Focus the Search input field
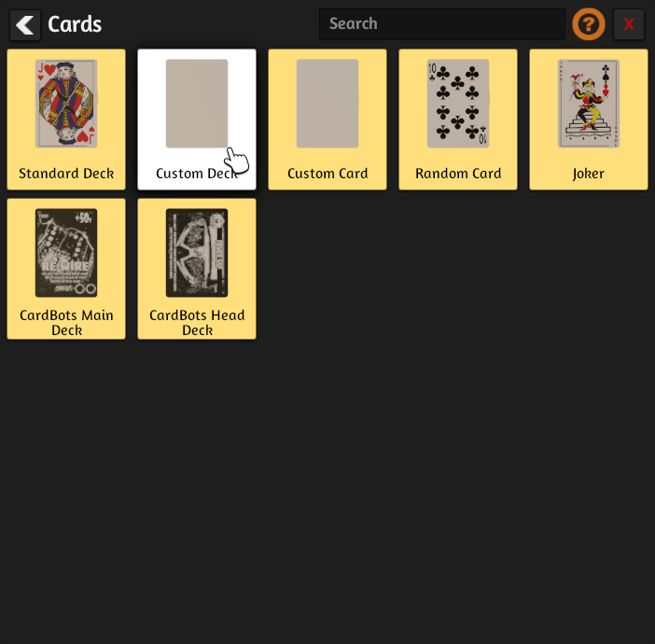 pyautogui.click(x=442, y=24)
